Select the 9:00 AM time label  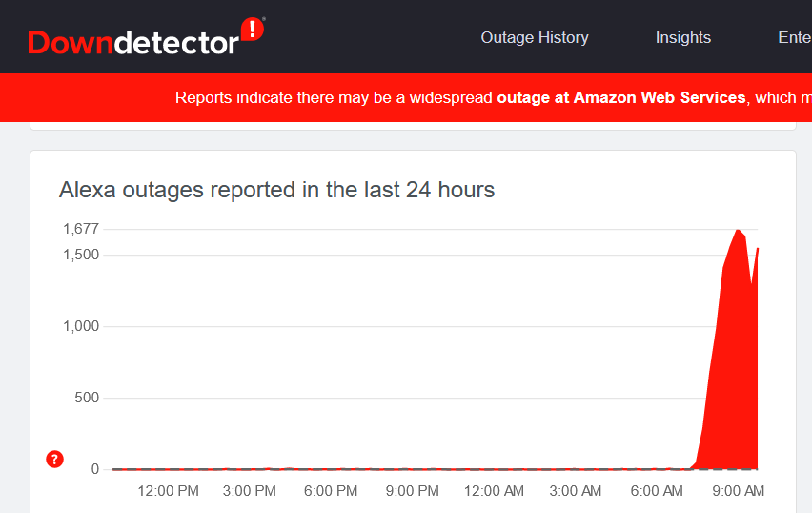(x=739, y=491)
